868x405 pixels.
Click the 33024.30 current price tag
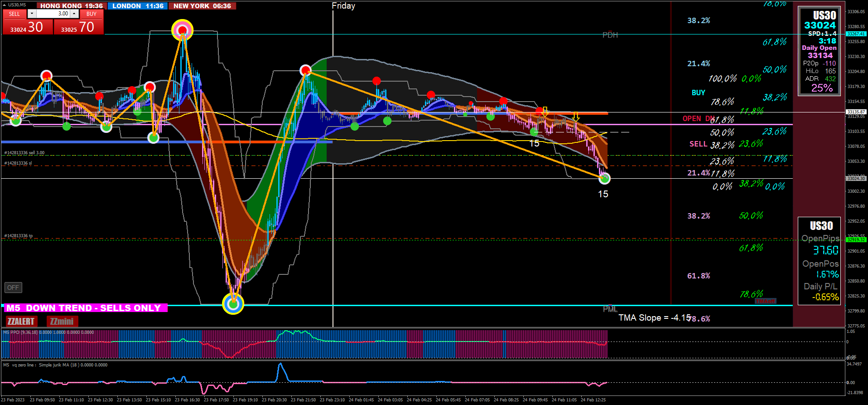[856, 179]
